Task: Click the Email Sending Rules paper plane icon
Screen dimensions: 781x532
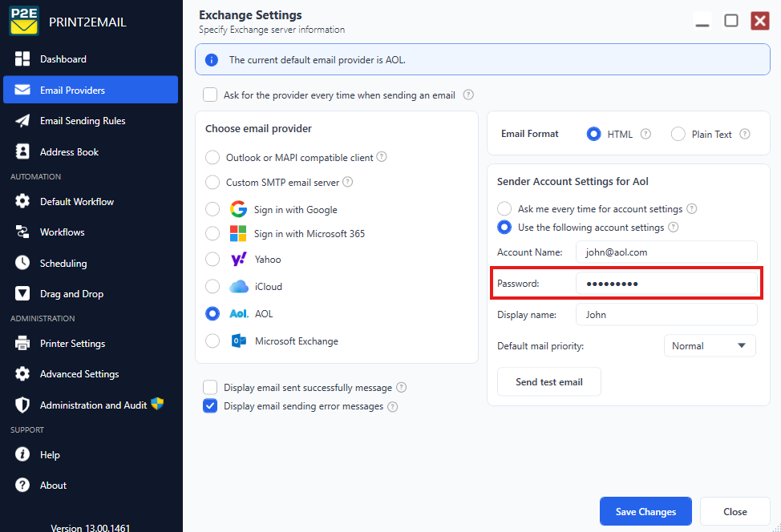Action: [x=22, y=121]
